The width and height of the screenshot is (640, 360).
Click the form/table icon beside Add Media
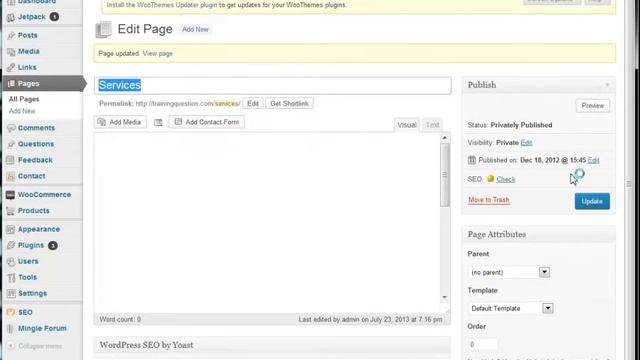(x=158, y=122)
